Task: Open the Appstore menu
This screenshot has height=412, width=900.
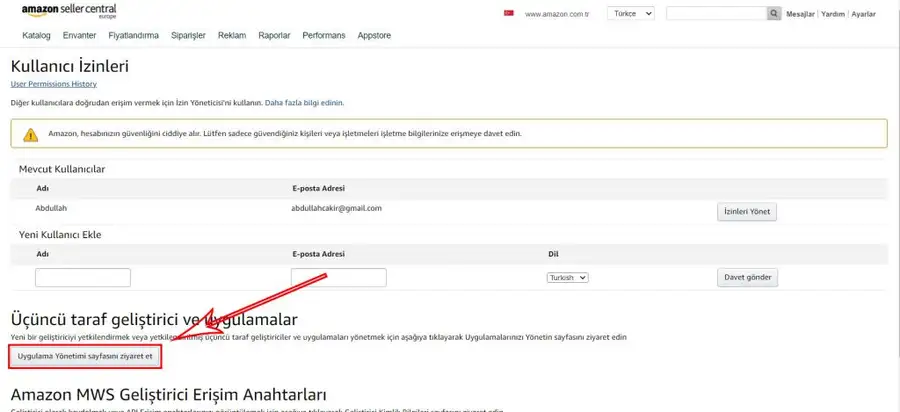Action: point(374,36)
